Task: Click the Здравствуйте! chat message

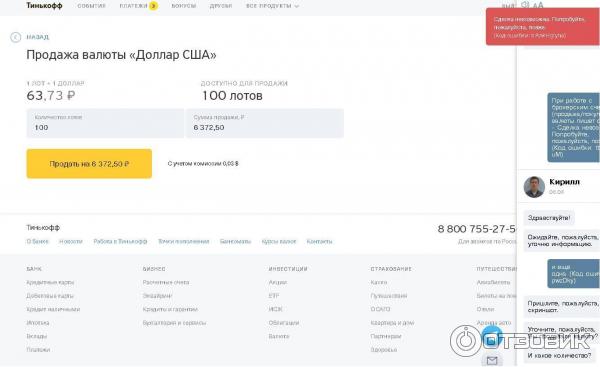Action: coord(549,218)
